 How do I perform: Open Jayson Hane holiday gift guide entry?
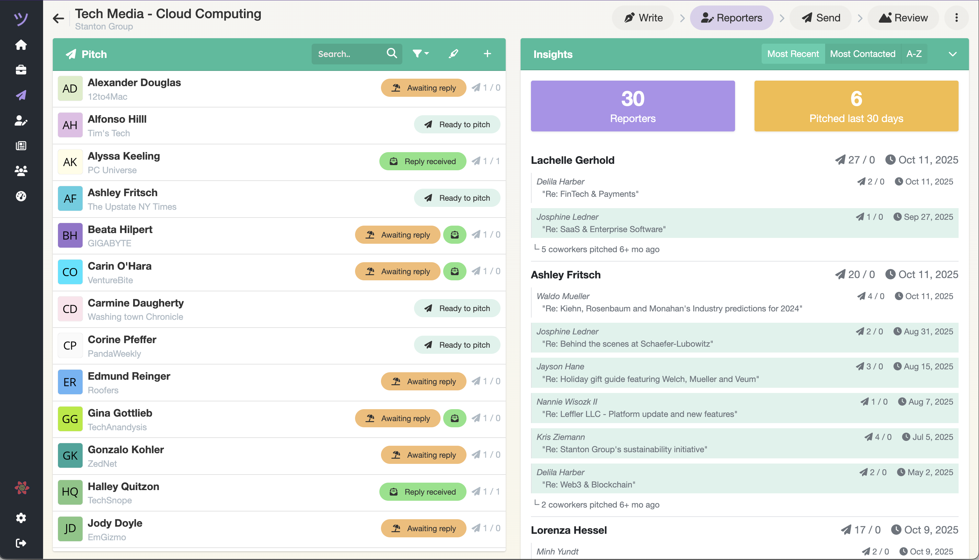pyautogui.click(x=744, y=373)
